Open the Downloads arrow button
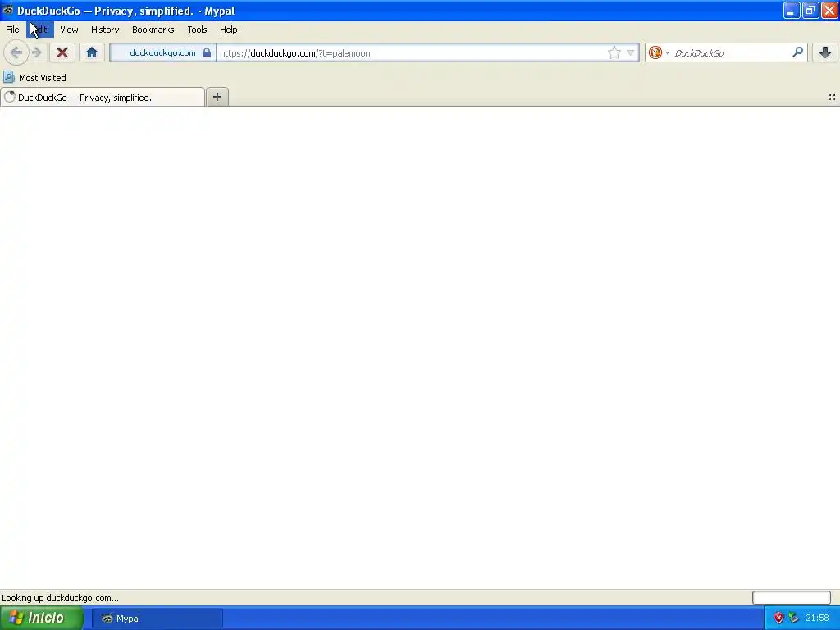The width and height of the screenshot is (840, 630). pos(825,52)
